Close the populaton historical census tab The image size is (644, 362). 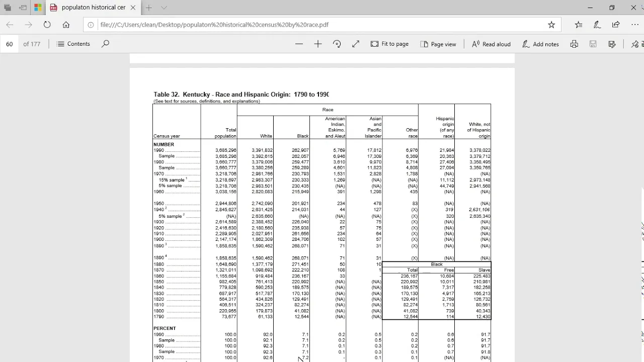coord(133,8)
